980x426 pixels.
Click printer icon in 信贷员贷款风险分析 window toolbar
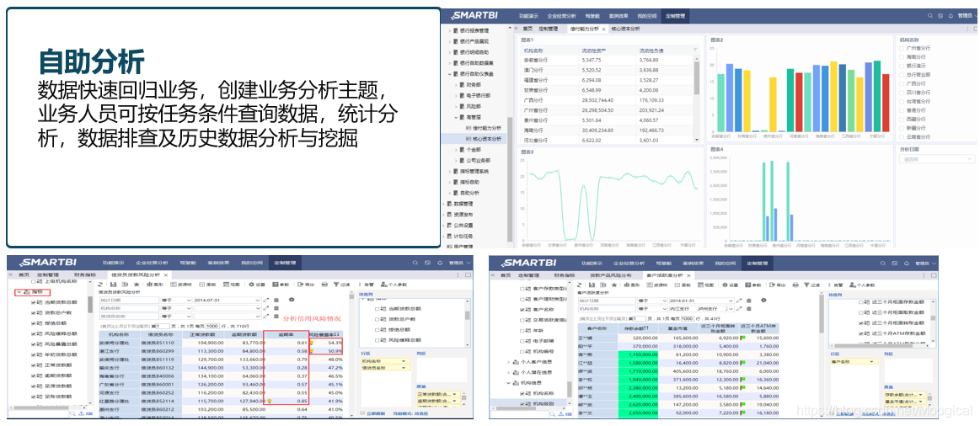coord(324,285)
